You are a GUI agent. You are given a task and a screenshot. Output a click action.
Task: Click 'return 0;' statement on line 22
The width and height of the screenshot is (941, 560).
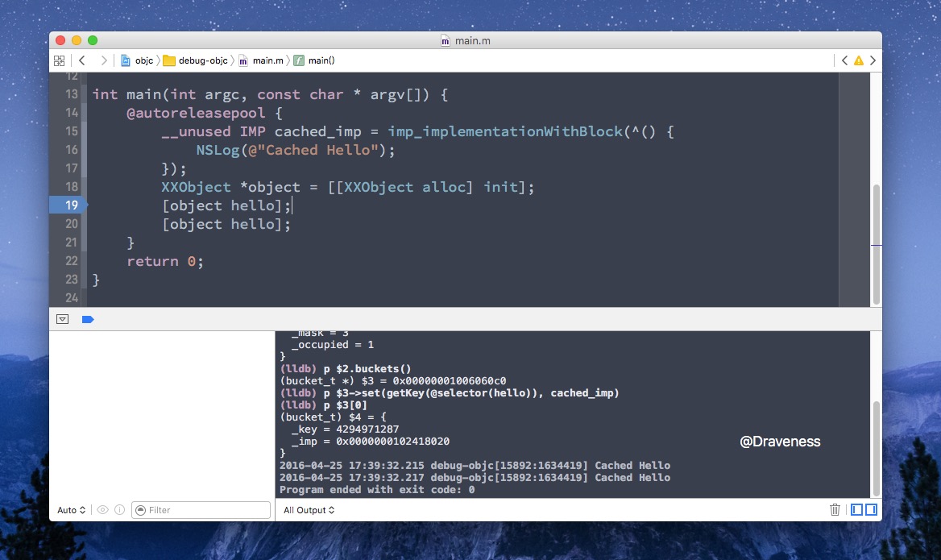coord(165,261)
